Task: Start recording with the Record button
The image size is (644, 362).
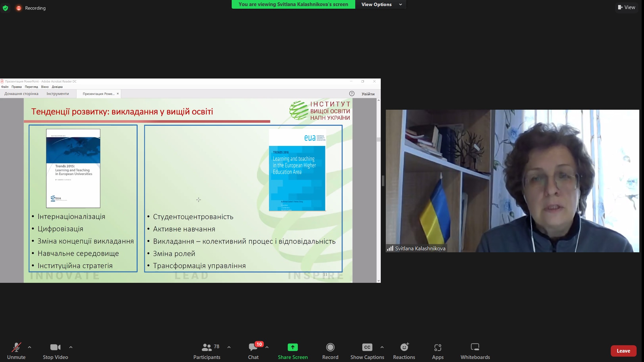Action: point(330,351)
